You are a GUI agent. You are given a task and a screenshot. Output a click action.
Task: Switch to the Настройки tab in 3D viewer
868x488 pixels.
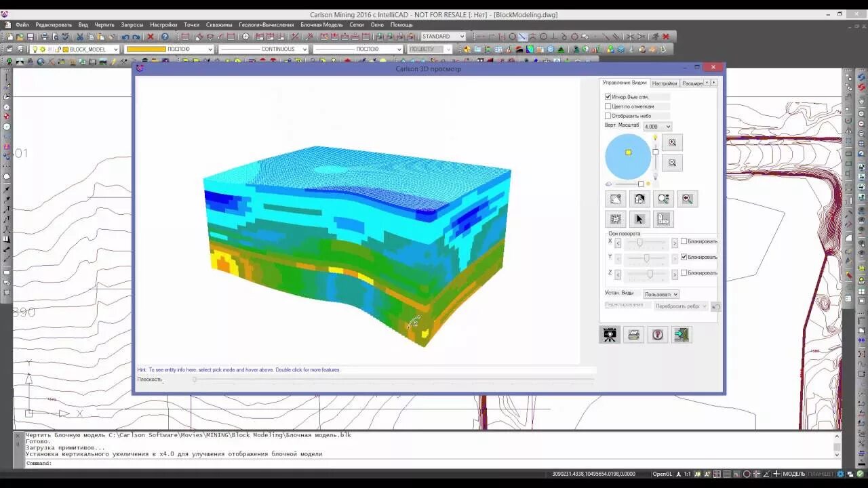pos(665,83)
